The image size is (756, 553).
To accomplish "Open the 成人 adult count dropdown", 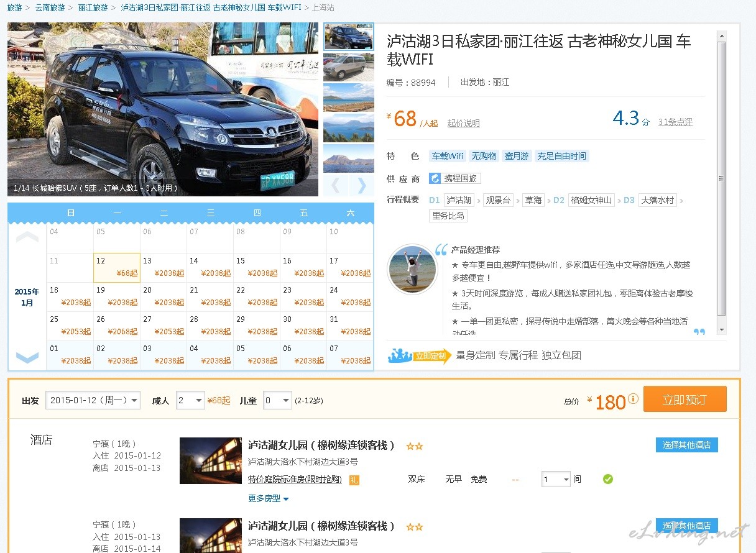I will pyautogui.click(x=190, y=400).
